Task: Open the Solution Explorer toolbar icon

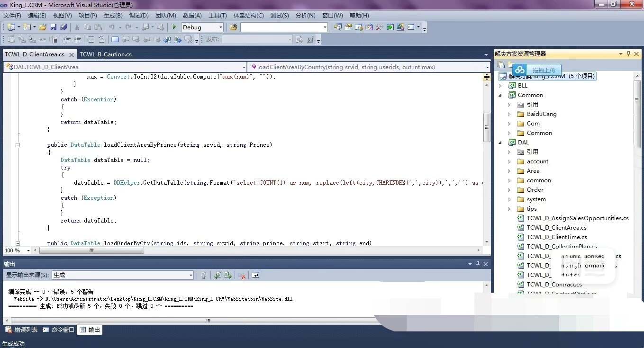Action: click(x=338, y=27)
